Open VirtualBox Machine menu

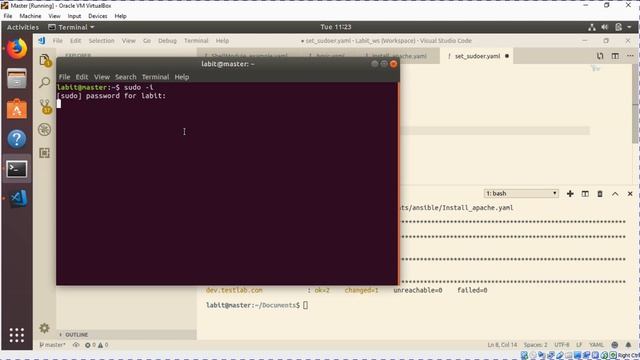click(x=30, y=16)
